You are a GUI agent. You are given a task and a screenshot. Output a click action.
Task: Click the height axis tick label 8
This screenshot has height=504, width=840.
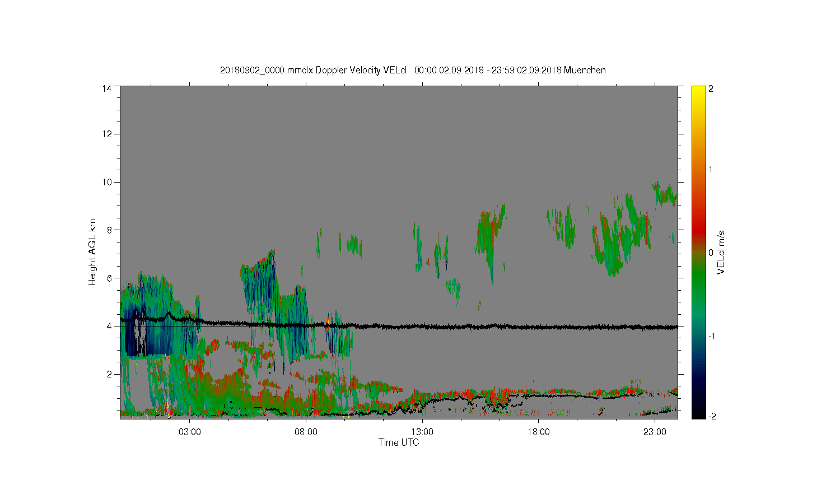109,230
